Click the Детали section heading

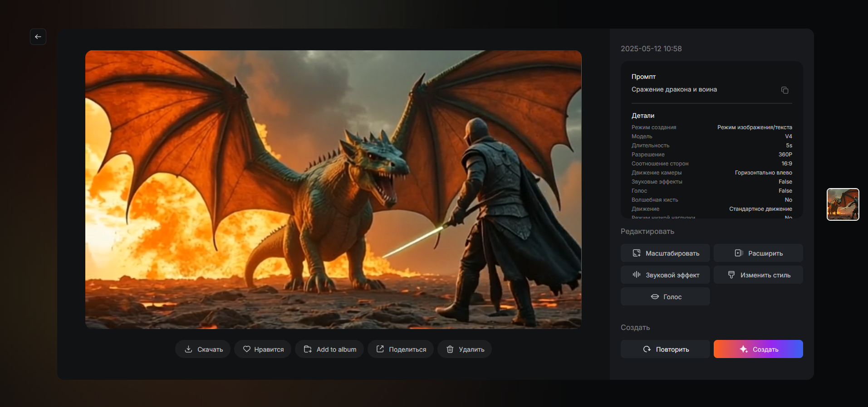coord(643,116)
